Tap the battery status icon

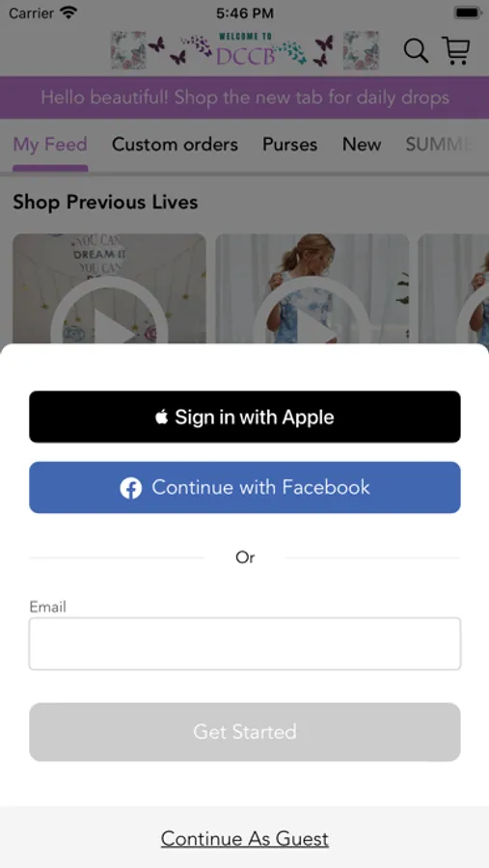[x=469, y=13]
